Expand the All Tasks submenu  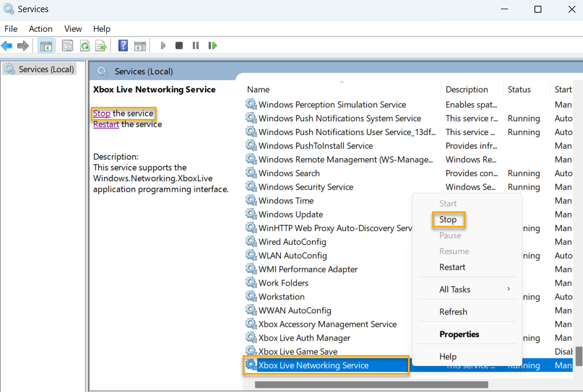455,289
